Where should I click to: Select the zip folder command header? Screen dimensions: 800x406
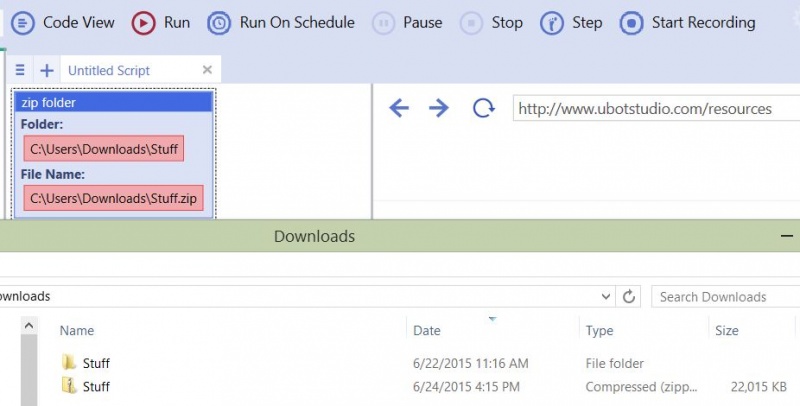tap(113, 103)
